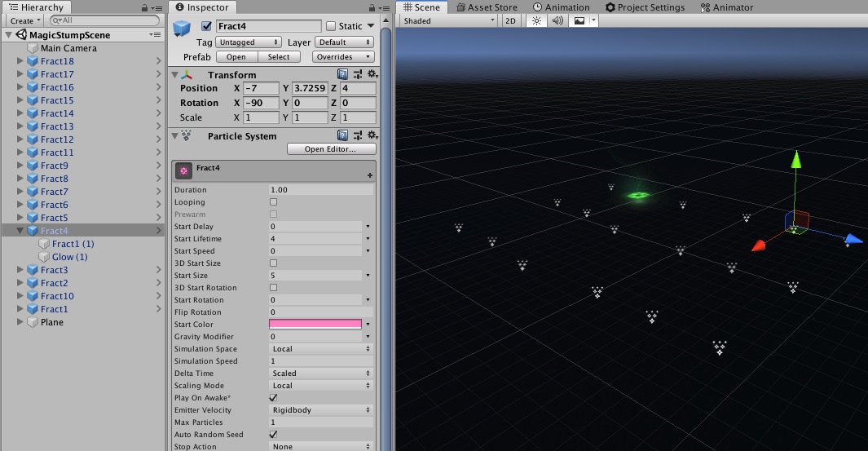Viewport: 868px width, 451px height.
Task: Click the blue Z-axis gizmo arrow
Action: point(853,239)
